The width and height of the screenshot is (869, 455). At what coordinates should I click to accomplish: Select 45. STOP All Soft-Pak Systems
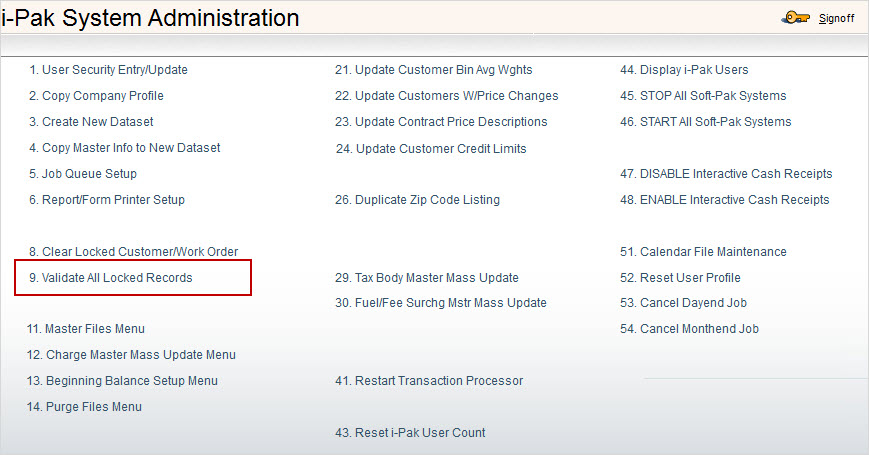pyautogui.click(x=703, y=96)
